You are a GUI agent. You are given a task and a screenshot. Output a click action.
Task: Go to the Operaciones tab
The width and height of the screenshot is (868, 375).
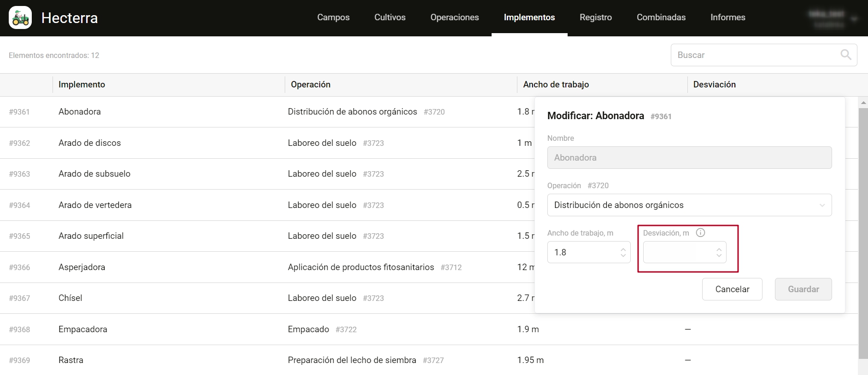tap(454, 17)
